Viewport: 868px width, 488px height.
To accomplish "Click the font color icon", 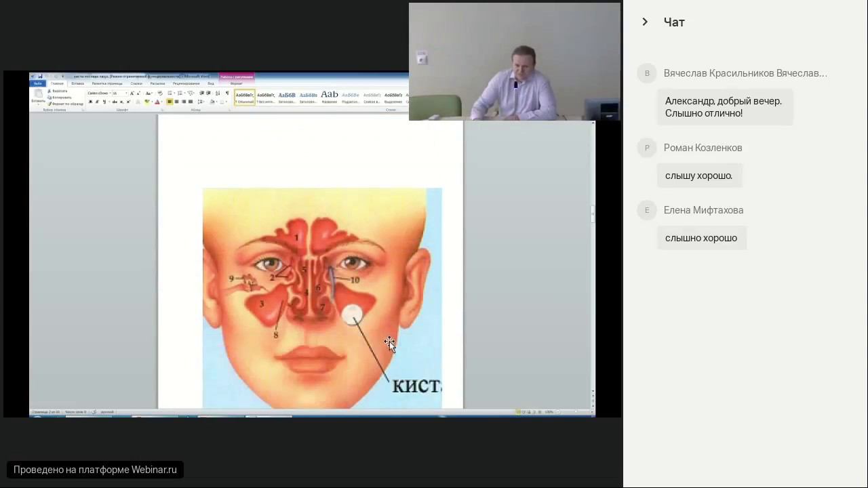I will point(157,102).
